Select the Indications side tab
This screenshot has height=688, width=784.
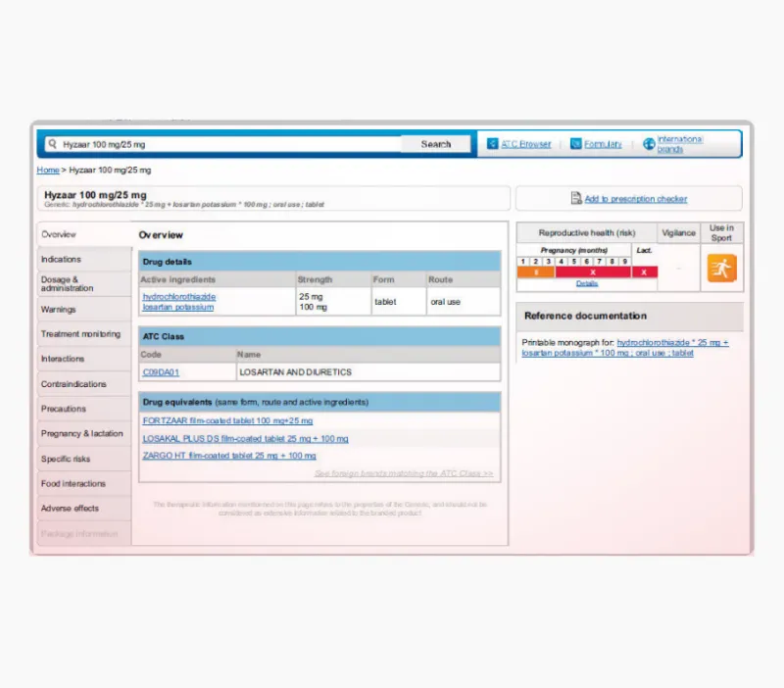tap(84, 259)
